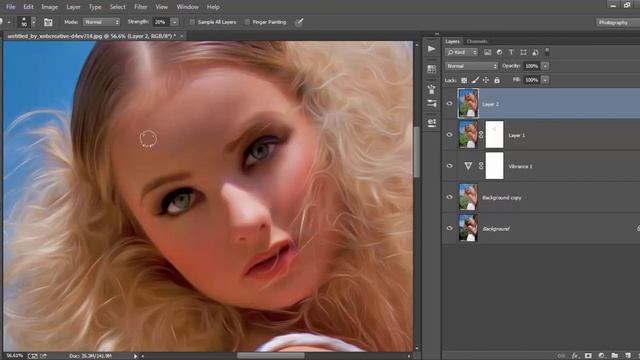
Task: Open the Window menu
Action: click(x=187, y=7)
